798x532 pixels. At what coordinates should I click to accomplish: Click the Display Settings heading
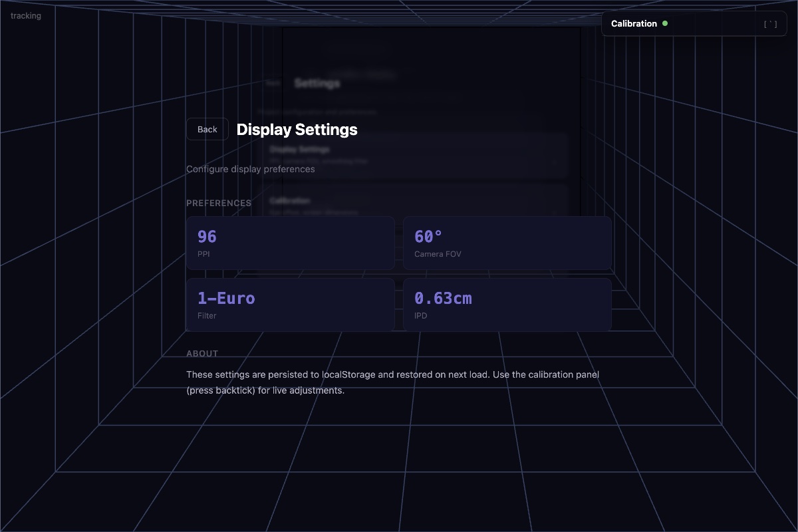click(x=297, y=129)
